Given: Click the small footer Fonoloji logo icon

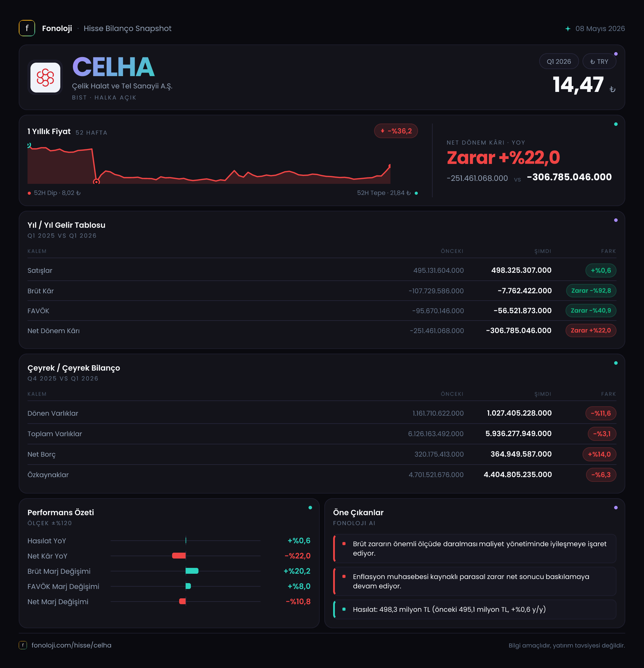Looking at the screenshot, I should click(x=23, y=645).
